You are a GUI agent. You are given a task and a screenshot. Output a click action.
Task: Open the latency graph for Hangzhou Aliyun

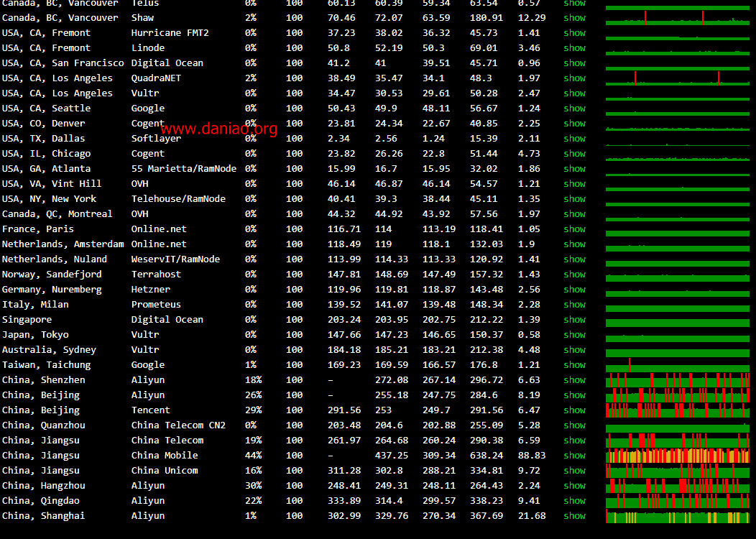678,486
